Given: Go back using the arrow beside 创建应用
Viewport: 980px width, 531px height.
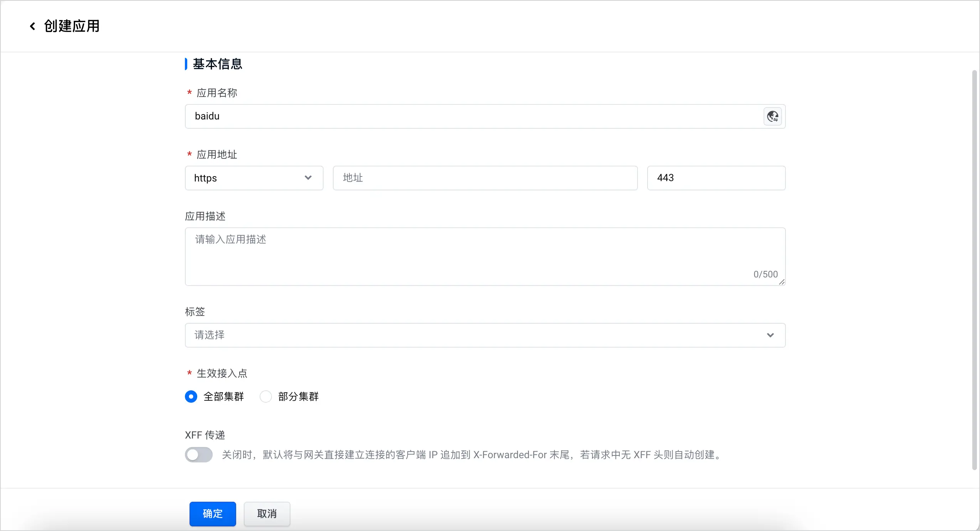Looking at the screenshot, I should (x=33, y=26).
